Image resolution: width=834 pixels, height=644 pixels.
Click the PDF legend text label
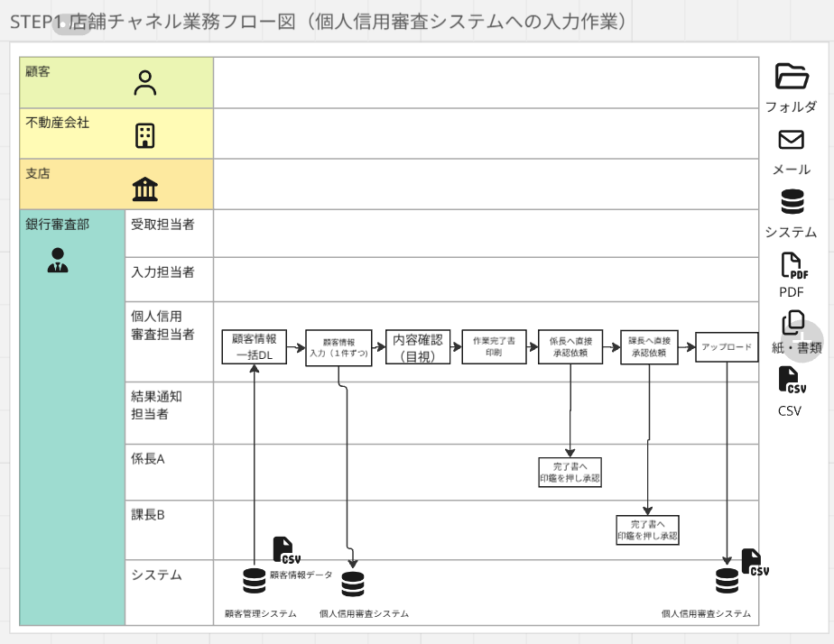[x=792, y=291]
